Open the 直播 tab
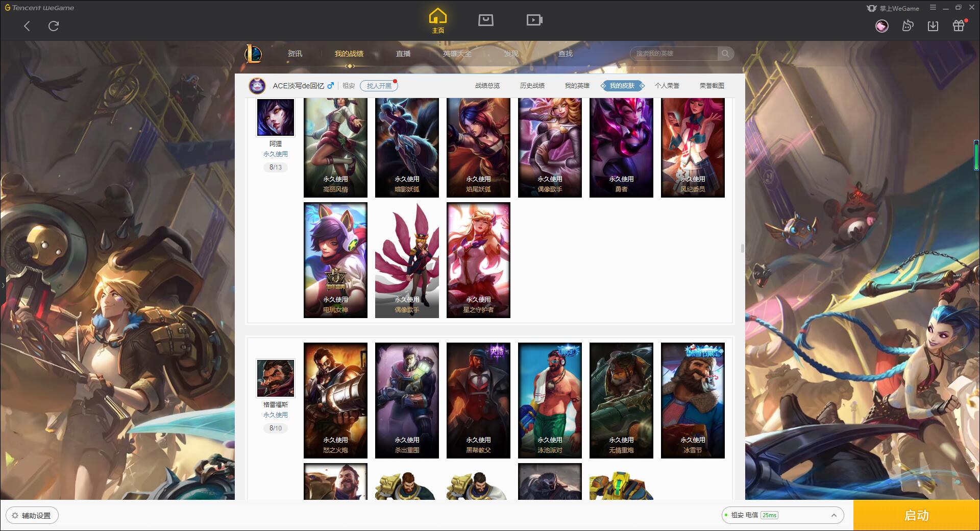Screen dimensions: 980x531 [403, 54]
